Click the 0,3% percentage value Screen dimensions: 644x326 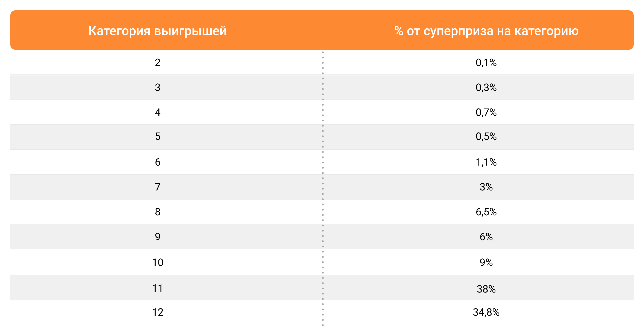pyautogui.click(x=486, y=88)
